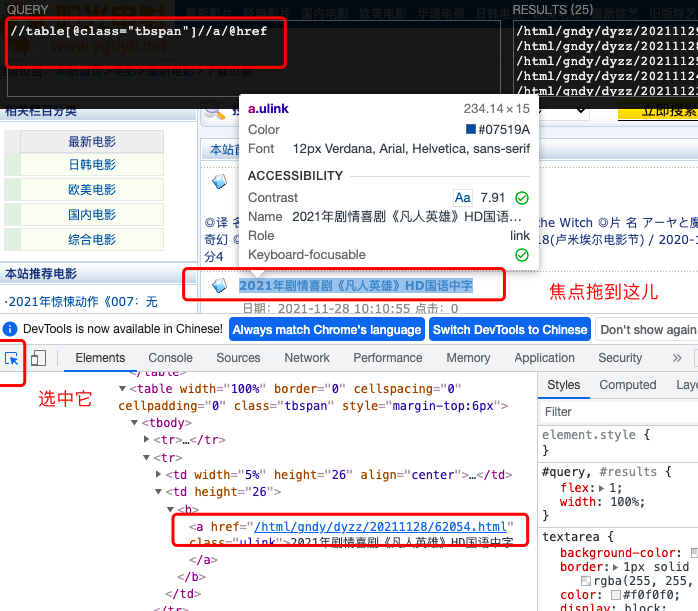Click Switch DevTools to Chinese button
Viewport: 698px width, 611px height.
tap(510, 329)
